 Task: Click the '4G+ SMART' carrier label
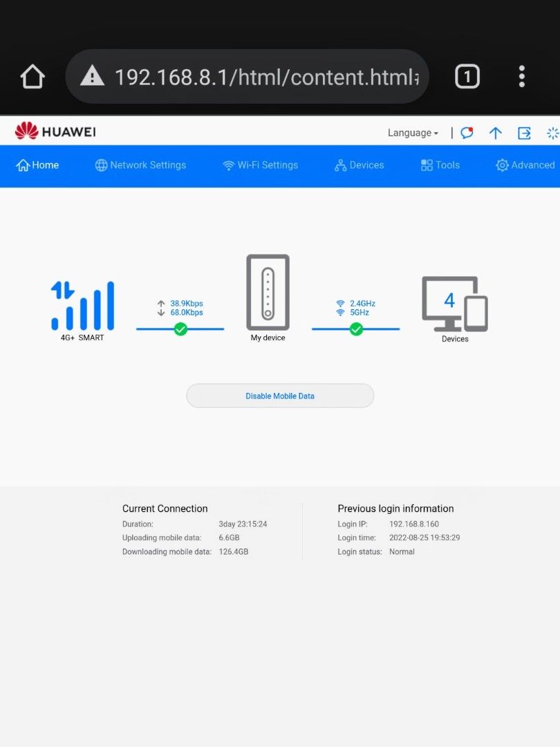82,338
